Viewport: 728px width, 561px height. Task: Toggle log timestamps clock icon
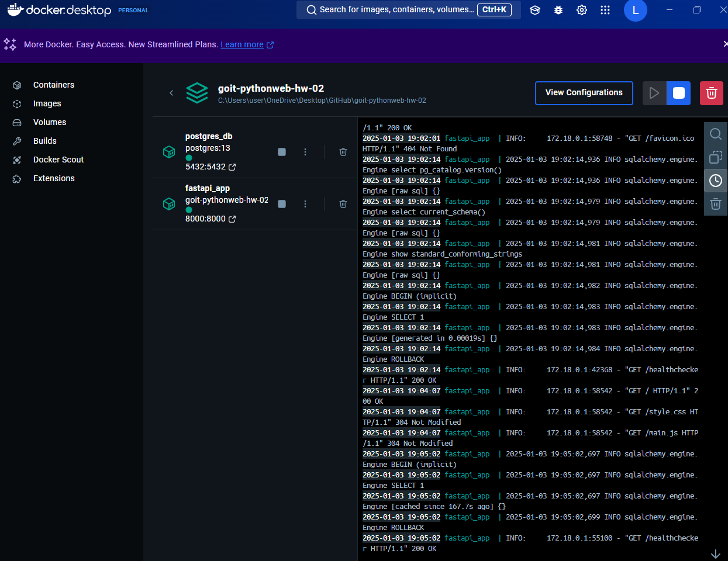(716, 181)
